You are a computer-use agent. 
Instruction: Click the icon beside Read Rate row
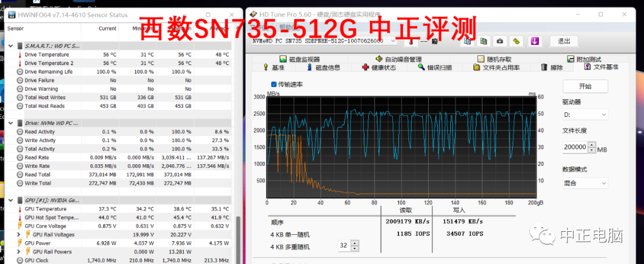(20, 158)
